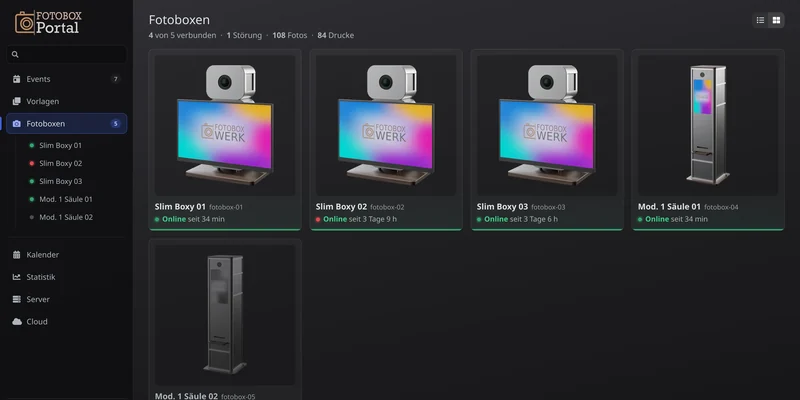Click the Fotoboxen page heading
This screenshot has width=800, height=400.
click(179, 20)
